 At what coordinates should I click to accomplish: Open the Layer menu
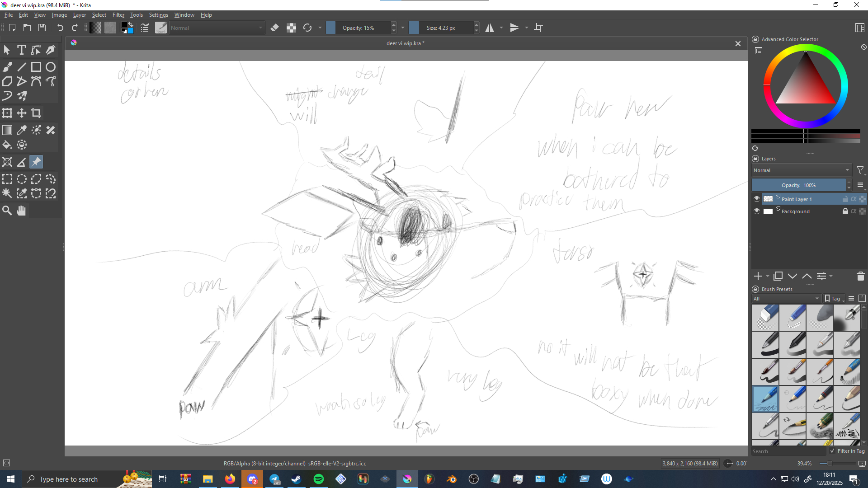79,15
